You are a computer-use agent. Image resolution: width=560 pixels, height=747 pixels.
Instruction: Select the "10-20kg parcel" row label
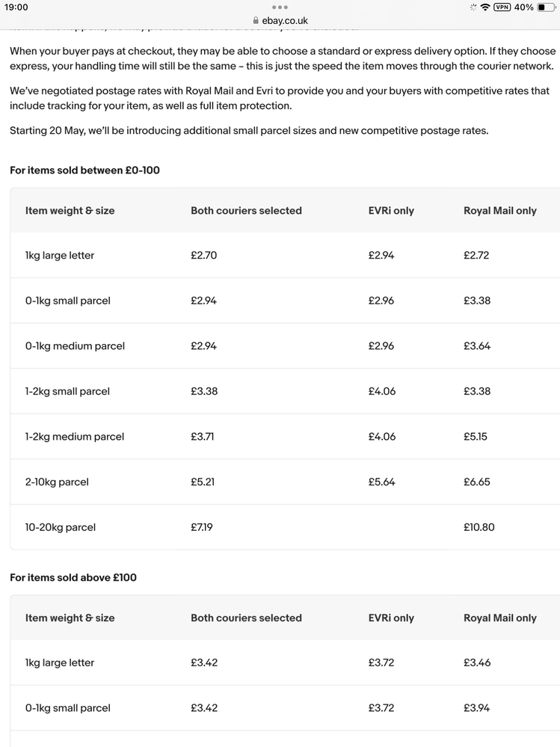tap(61, 527)
